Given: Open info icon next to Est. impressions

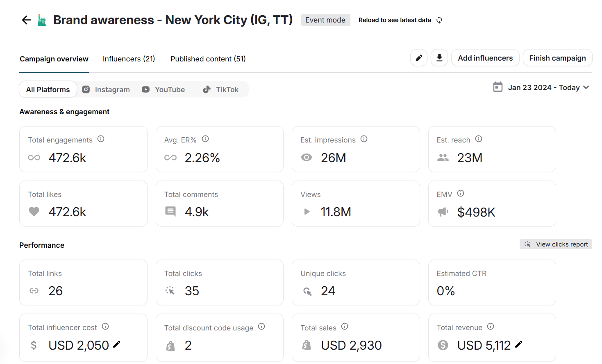Looking at the screenshot, I should click(x=364, y=139).
